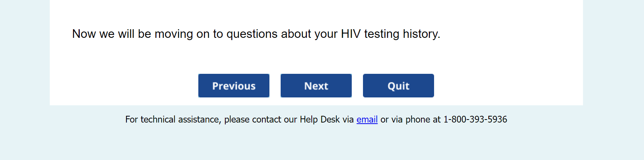
Task: Click the word "via" before email link
Action: coord(348,120)
